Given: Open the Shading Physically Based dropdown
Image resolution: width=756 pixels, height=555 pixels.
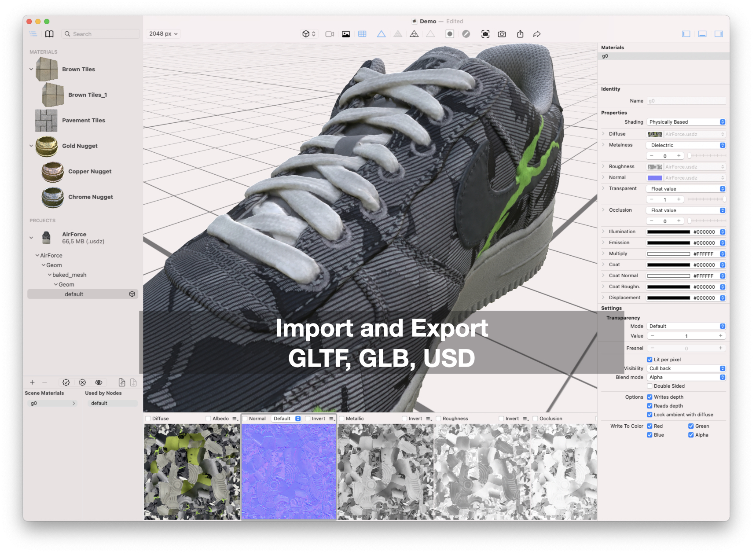Looking at the screenshot, I should [686, 122].
